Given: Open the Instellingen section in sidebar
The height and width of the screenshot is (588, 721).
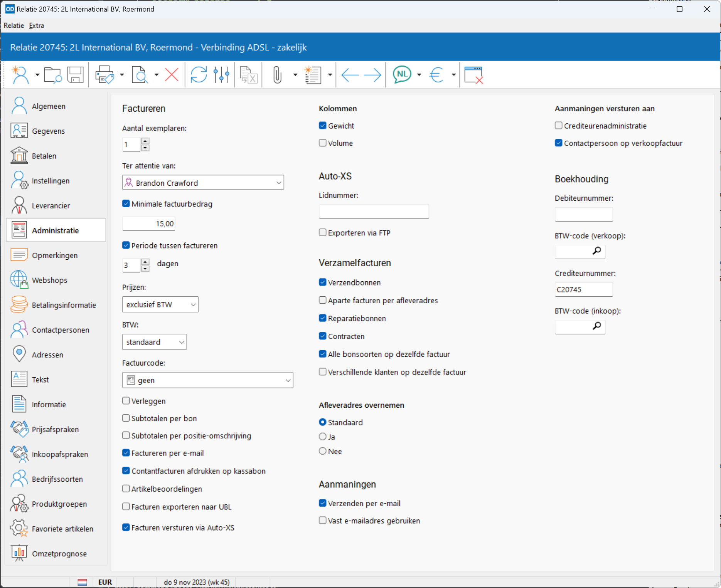Looking at the screenshot, I should click(56, 181).
